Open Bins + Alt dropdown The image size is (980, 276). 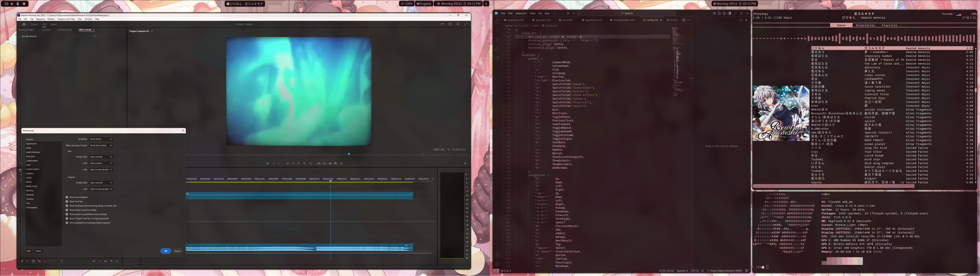point(101,169)
